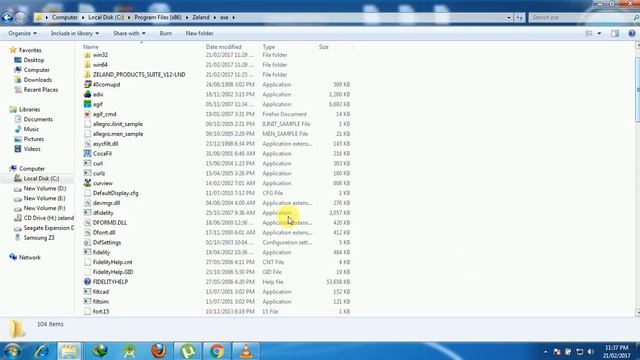This screenshot has height=360, width=640.
Task: Click the volume icon in the system tray
Action: 590,351
